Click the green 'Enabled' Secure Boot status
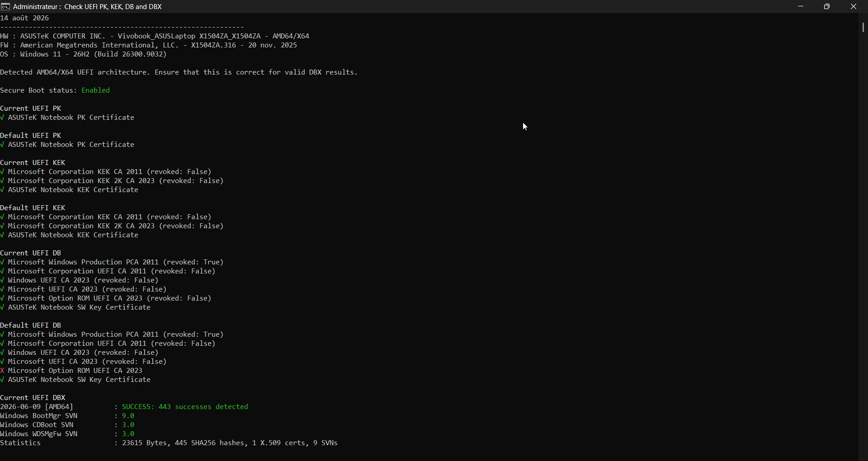The height and width of the screenshot is (461, 868). point(96,90)
